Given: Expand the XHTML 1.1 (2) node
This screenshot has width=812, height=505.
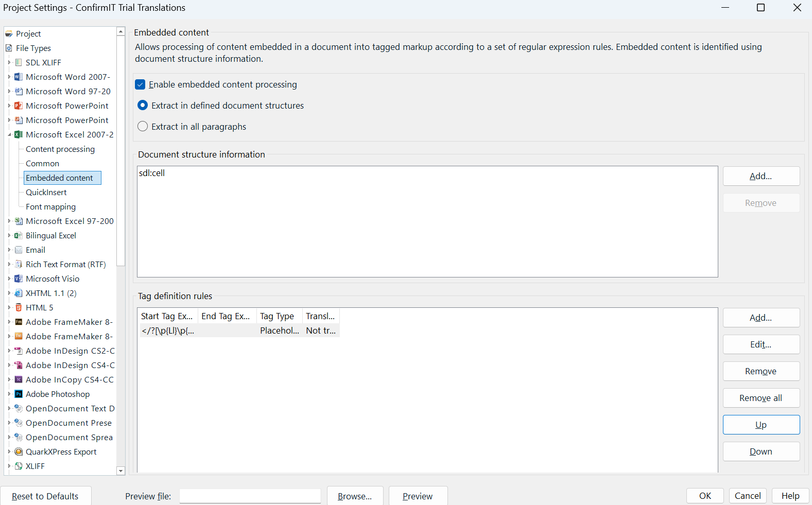Looking at the screenshot, I should pos(9,293).
